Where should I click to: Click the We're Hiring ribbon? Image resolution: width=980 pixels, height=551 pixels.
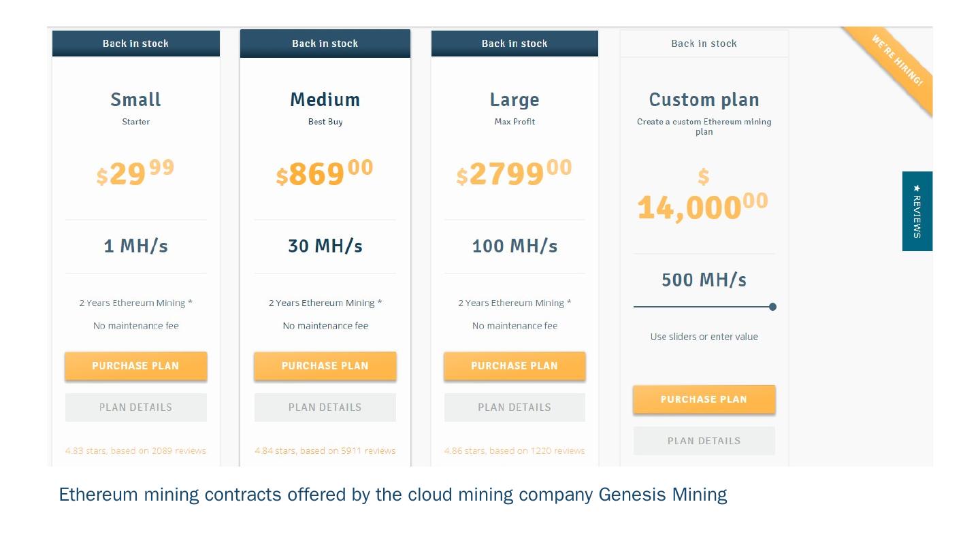point(897,61)
